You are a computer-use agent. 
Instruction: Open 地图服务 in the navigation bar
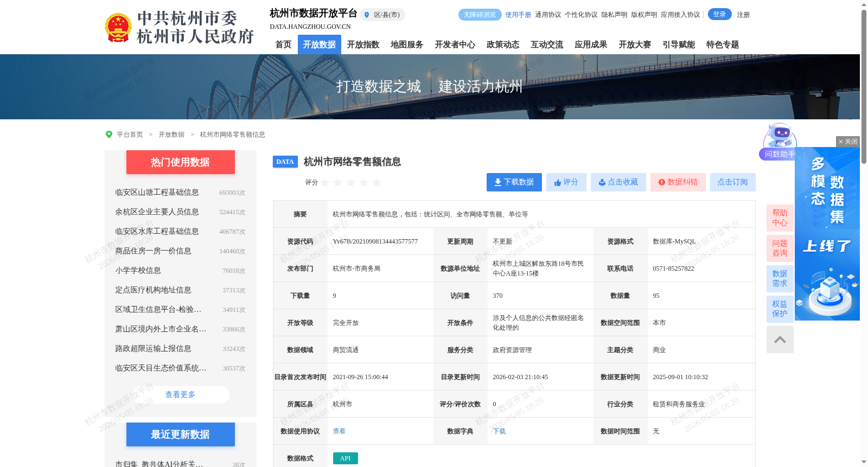point(407,44)
